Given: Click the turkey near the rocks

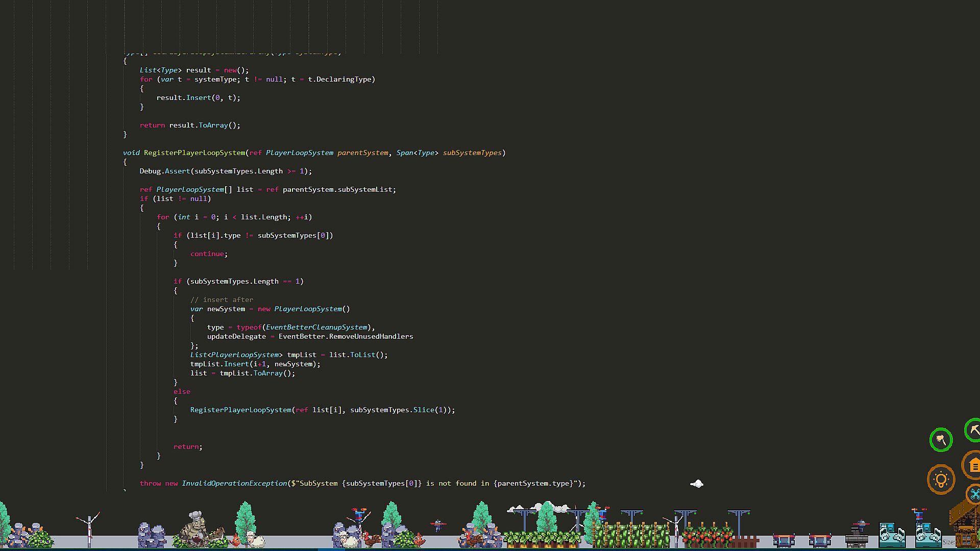Looking at the screenshot, I should pyautogui.click(x=372, y=539).
